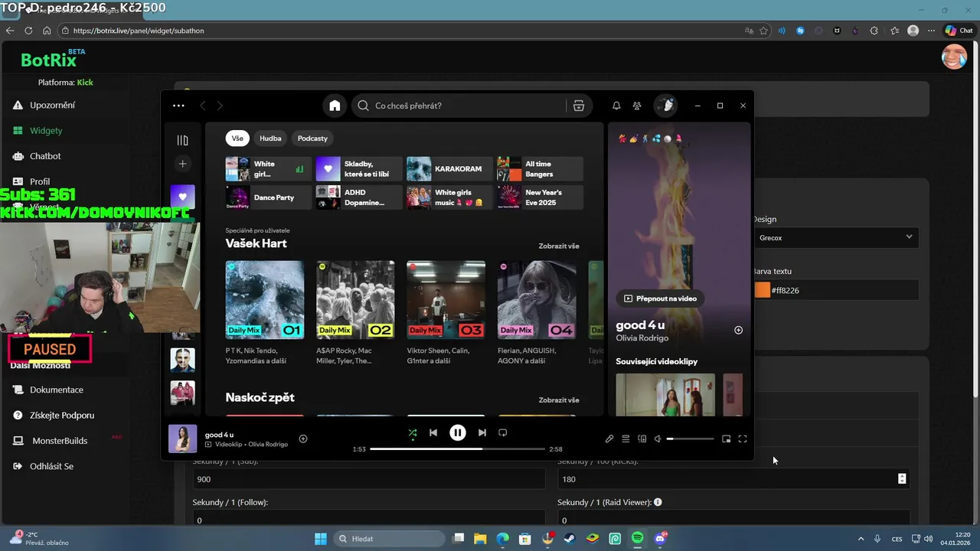Open Spotify Browse icon in search bar

(x=579, y=106)
